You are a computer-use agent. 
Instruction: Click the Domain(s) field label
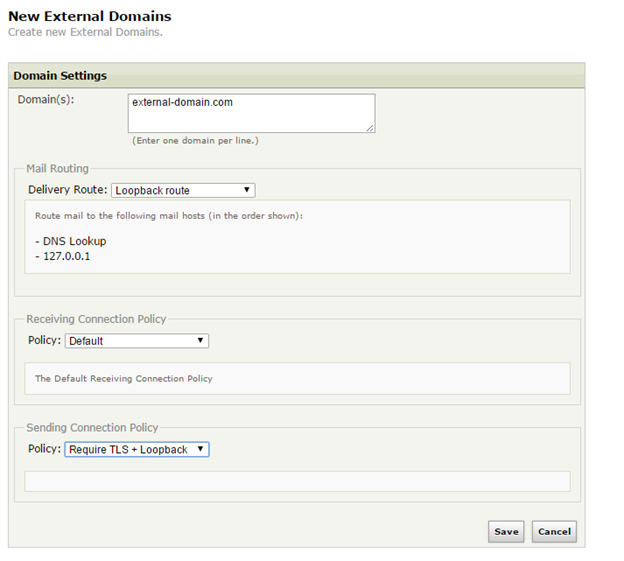click(46, 100)
